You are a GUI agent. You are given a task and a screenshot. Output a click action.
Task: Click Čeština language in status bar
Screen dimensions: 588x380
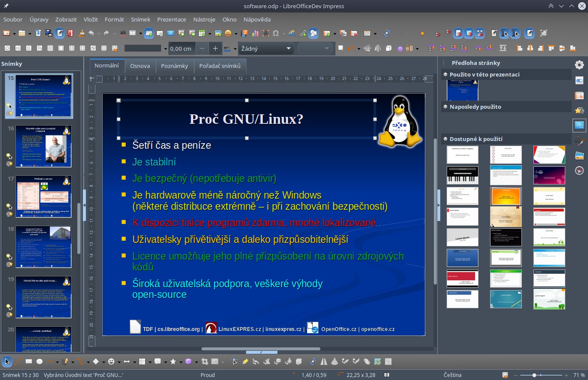click(453, 375)
